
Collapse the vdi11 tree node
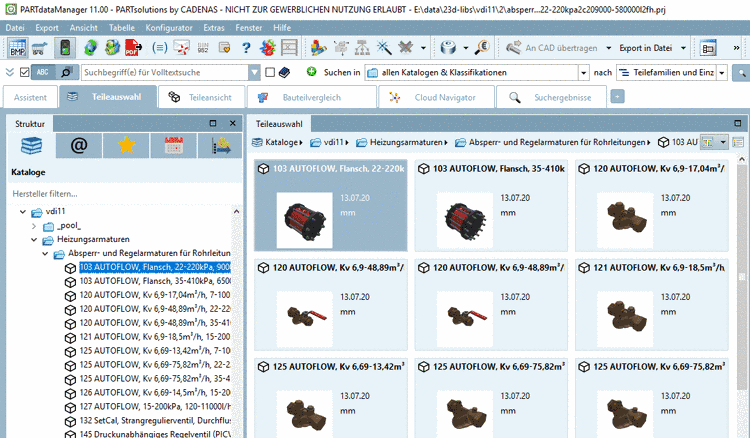point(22,211)
